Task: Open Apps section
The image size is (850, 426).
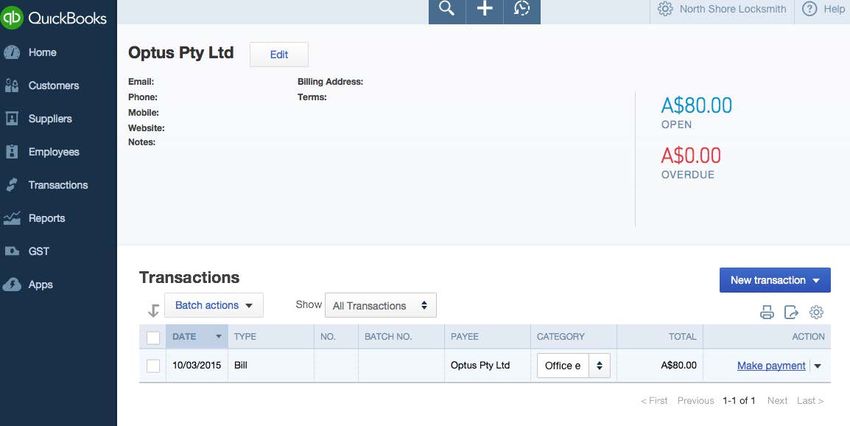Action: 41,285
